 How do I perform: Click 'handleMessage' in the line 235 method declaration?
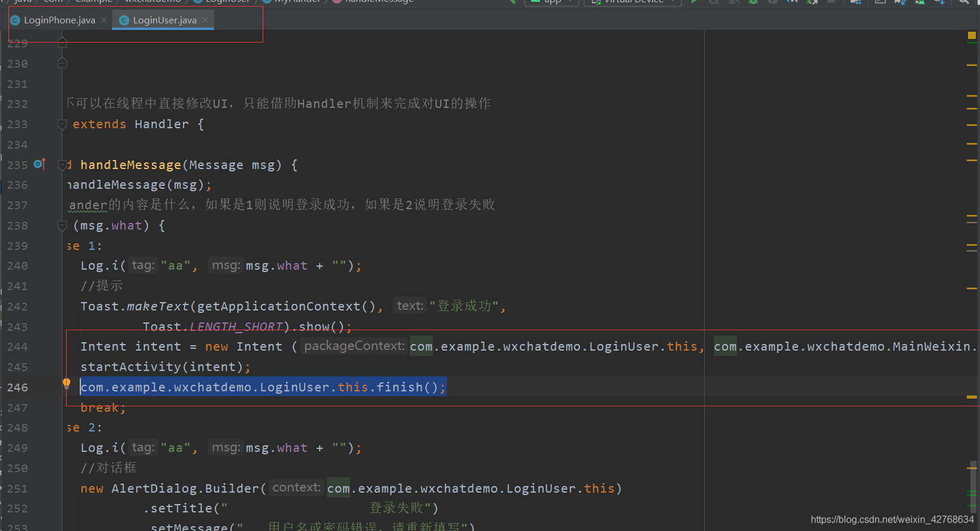pyautogui.click(x=131, y=165)
